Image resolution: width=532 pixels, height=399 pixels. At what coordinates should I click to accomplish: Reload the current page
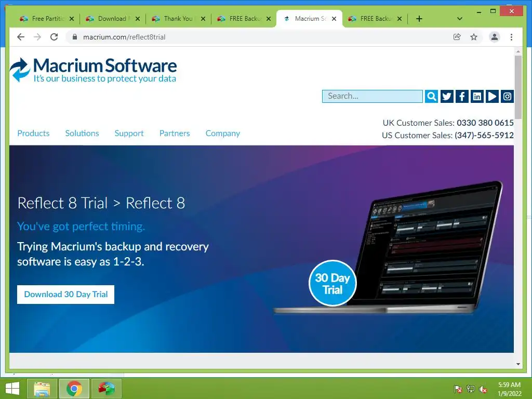54,37
